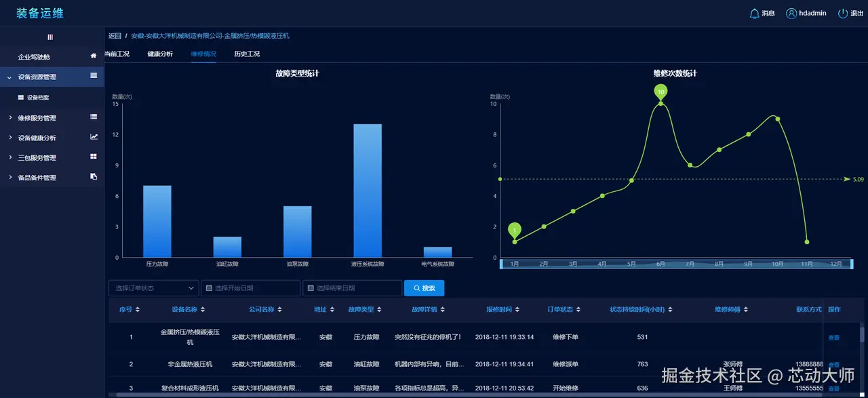Switch to the 历史工况 tab
Screen dimensions: 868x398
click(247, 54)
